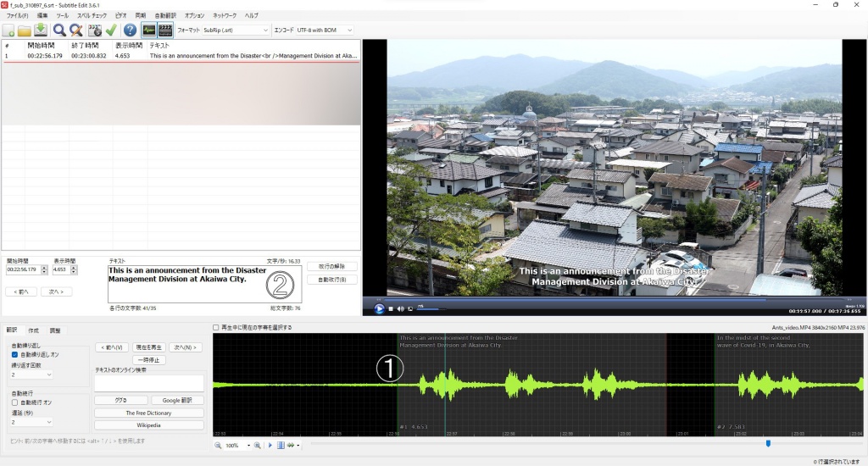
Task: Open ファイル(F) menu
Action: coord(17,15)
